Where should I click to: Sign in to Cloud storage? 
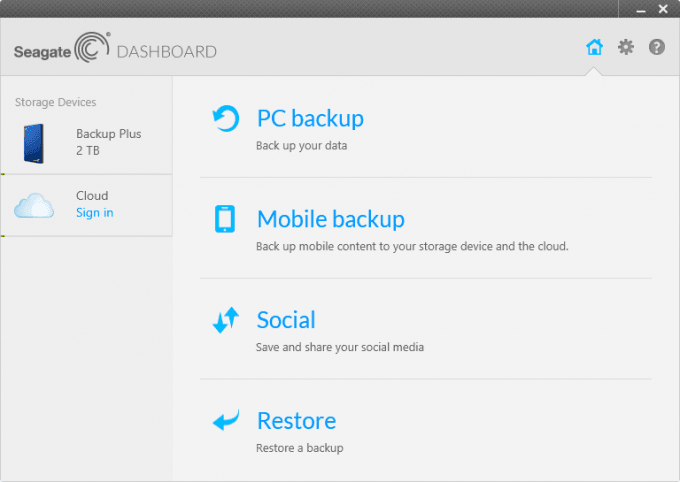coord(94,213)
